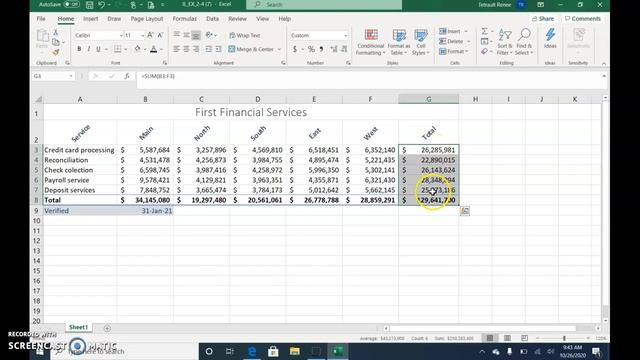Screen dimensions: 640x360
Task: Toggle align right in Alignment group
Action: click(x=196, y=49)
